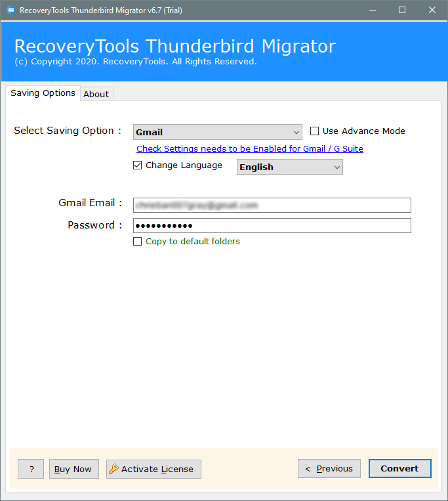
Task: Switch to the About tab
Action: click(96, 94)
